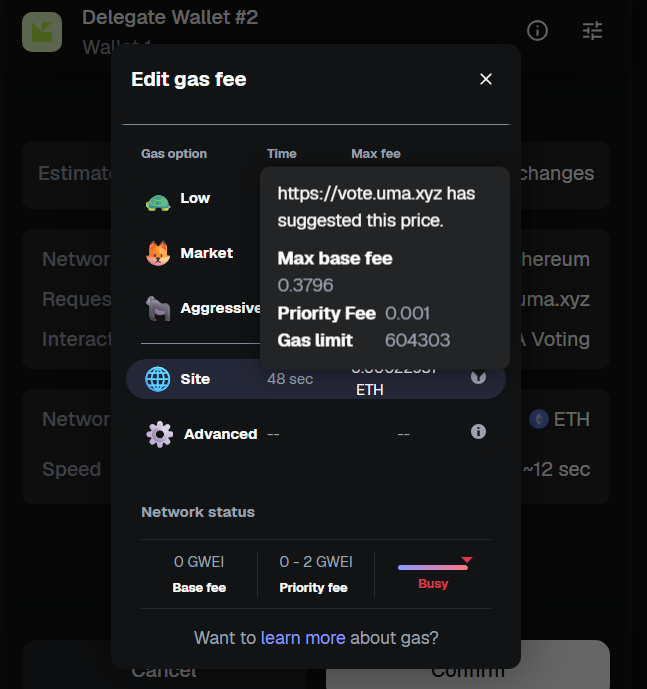The height and width of the screenshot is (689, 647).
Task: Choose the Market gas option label
Action: (206, 253)
